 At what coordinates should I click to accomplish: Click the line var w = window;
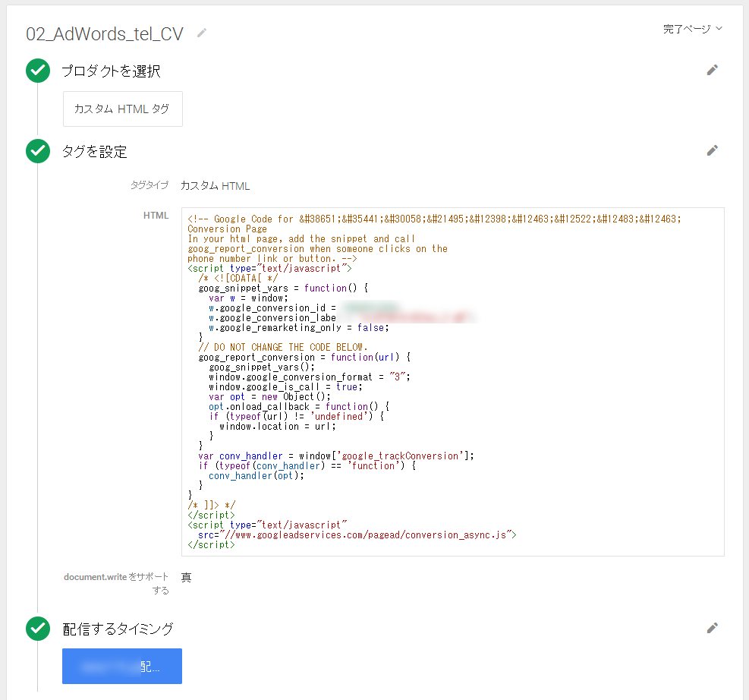point(248,298)
